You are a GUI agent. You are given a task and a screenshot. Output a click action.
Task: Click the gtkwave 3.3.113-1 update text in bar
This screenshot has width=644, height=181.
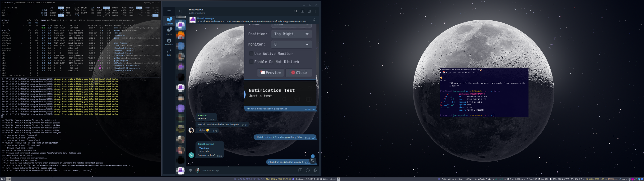[310, 179]
